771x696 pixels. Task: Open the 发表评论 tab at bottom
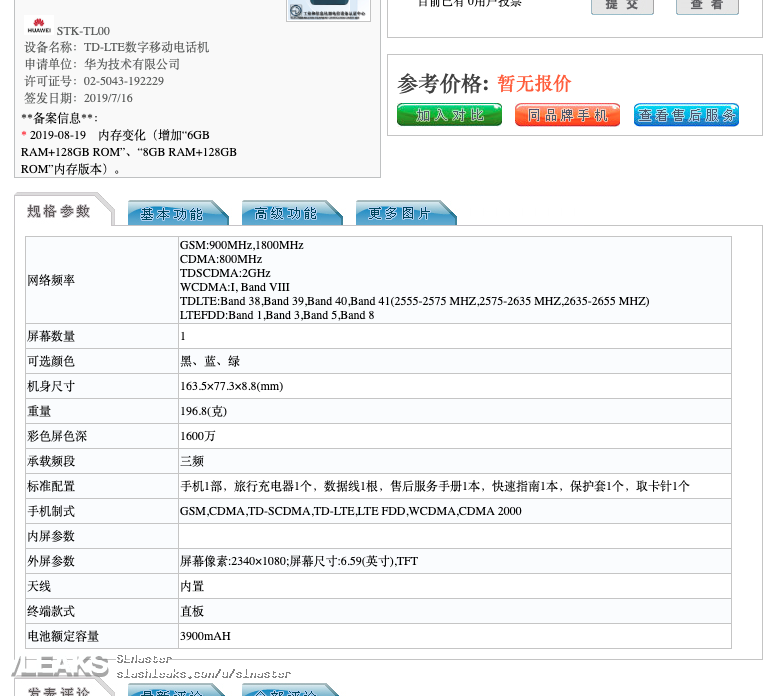click(59, 691)
